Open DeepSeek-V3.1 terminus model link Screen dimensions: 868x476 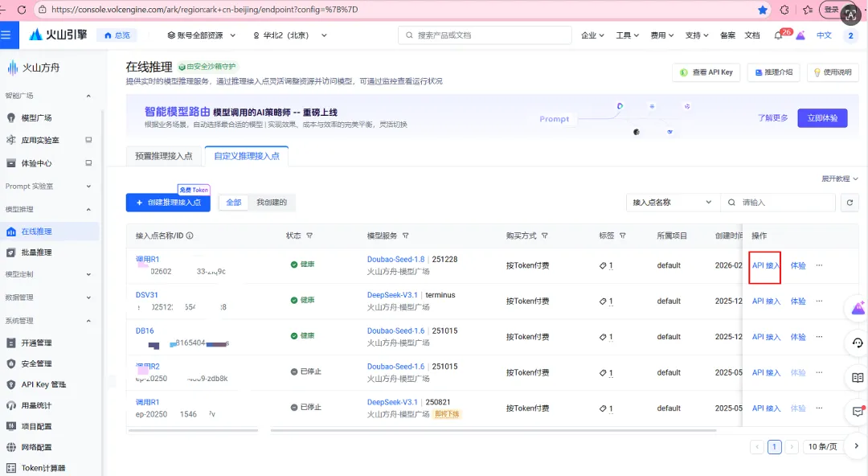(x=392, y=295)
